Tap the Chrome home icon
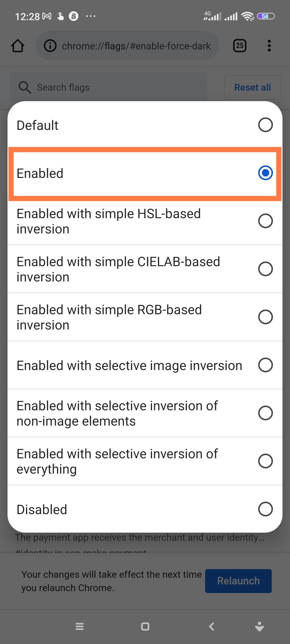 click(18, 46)
